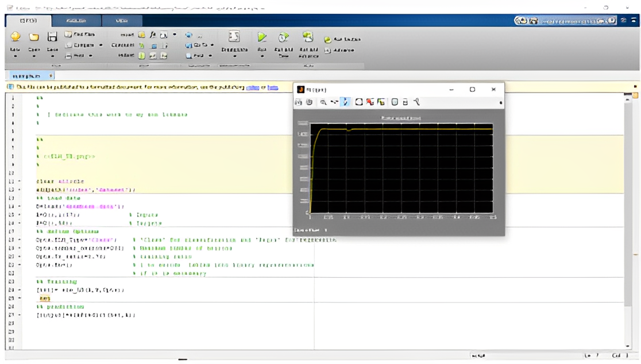Toggle breakpoint dash on line 14
Viewport: 641px width, 364px height.
19,206
